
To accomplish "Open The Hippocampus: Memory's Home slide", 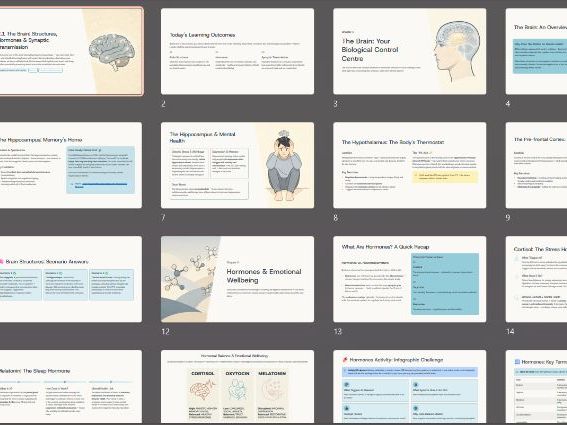I will [x=71, y=165].
